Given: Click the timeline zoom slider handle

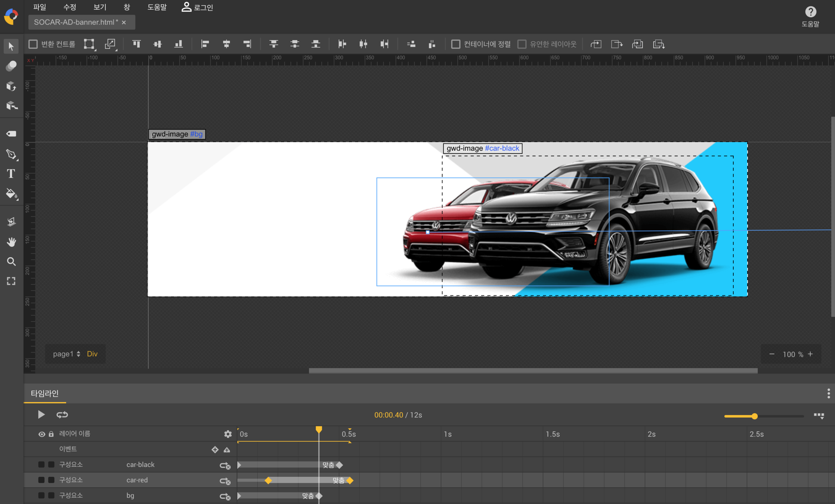Looking at the screenshot, I should click(754, 416).
